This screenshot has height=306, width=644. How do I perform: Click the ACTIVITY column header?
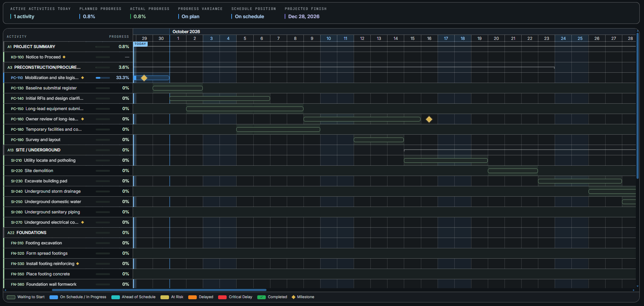[17, 37]
